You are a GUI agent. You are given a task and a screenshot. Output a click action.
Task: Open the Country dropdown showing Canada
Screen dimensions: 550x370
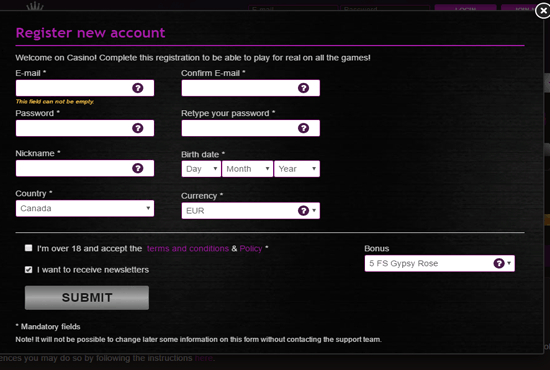(x=85, y=208)
